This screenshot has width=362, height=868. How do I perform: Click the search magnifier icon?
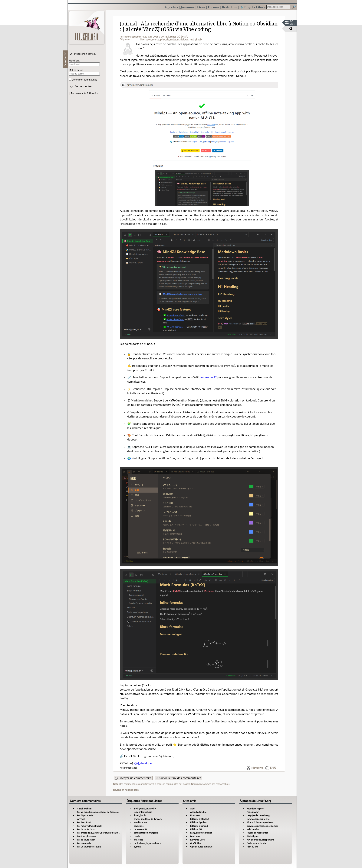[294, 7]
